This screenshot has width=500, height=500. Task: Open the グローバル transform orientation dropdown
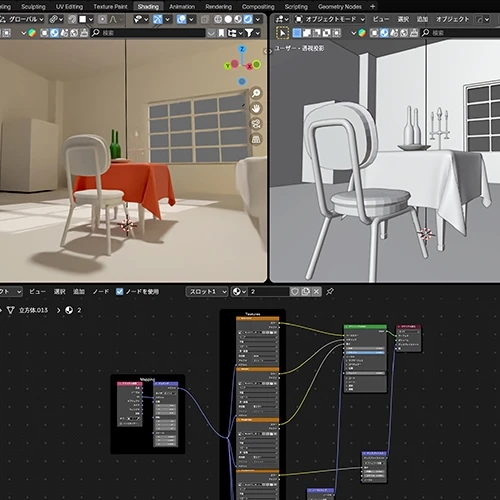pyautogui.click(x=23, y=19)
